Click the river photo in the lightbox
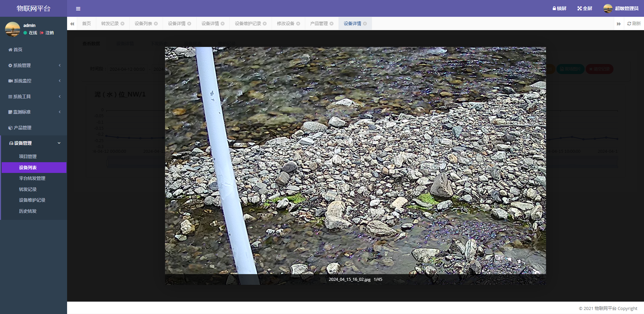644x314 pixels. click(x=355, y=161)
